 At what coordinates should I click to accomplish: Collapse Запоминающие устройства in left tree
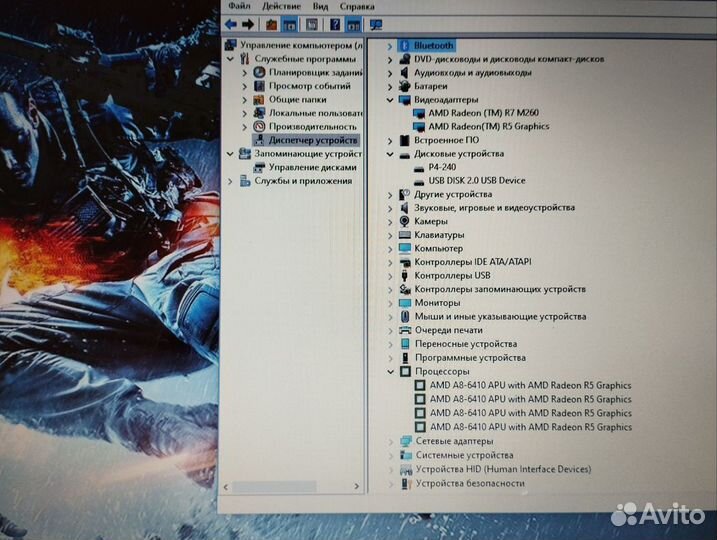[230, 154]
